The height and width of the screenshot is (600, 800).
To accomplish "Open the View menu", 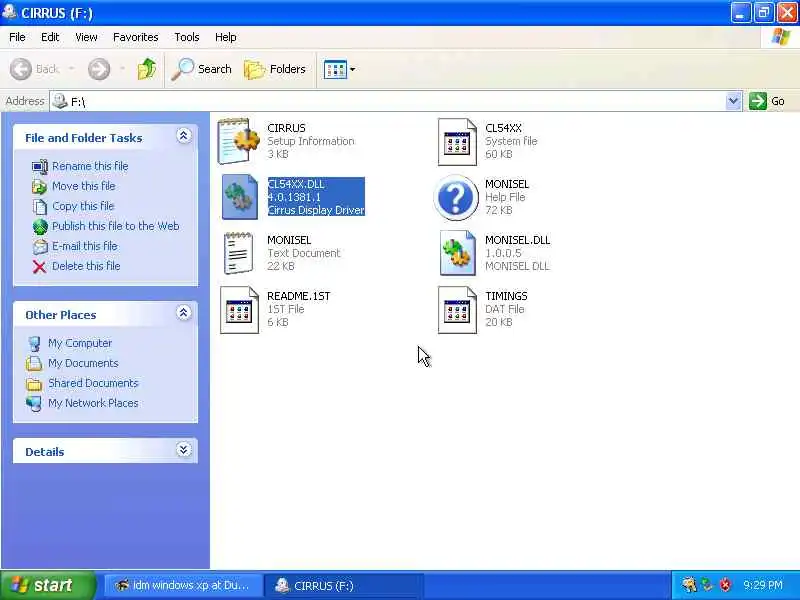I will point(86,37).
